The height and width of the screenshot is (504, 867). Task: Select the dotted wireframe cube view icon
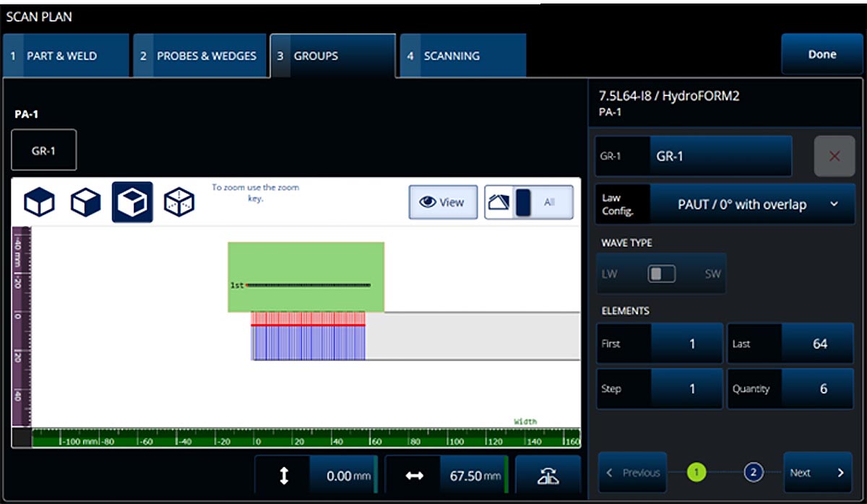point(178,202)
